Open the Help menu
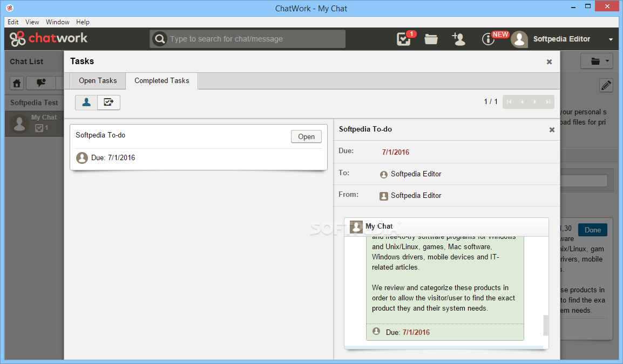Screen dimensions: 623x364 (83, 22)
